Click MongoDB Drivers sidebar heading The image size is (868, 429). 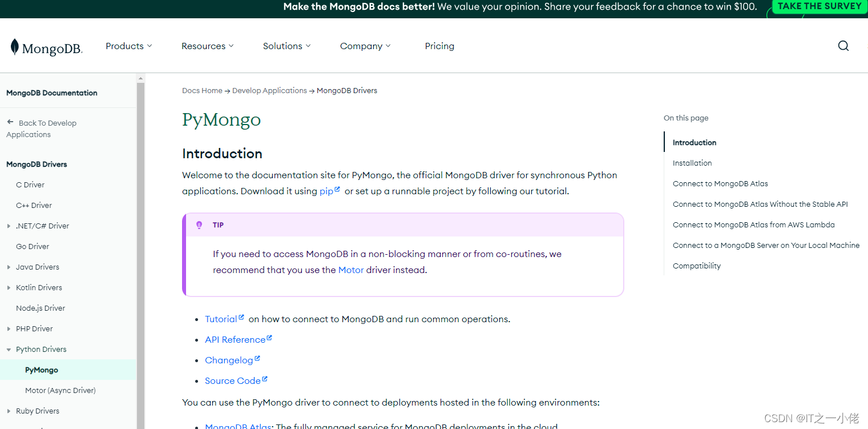click(x=37, y=164)
